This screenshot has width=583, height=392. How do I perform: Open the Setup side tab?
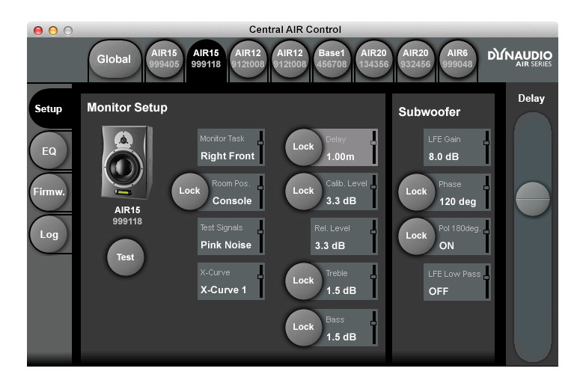click(49, 108)
